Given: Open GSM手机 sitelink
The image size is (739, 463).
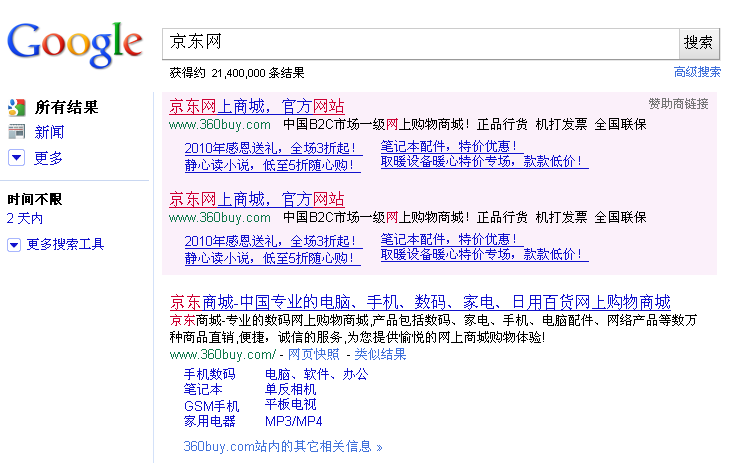Looking at the screenshot, I should (x=212, y=406).
